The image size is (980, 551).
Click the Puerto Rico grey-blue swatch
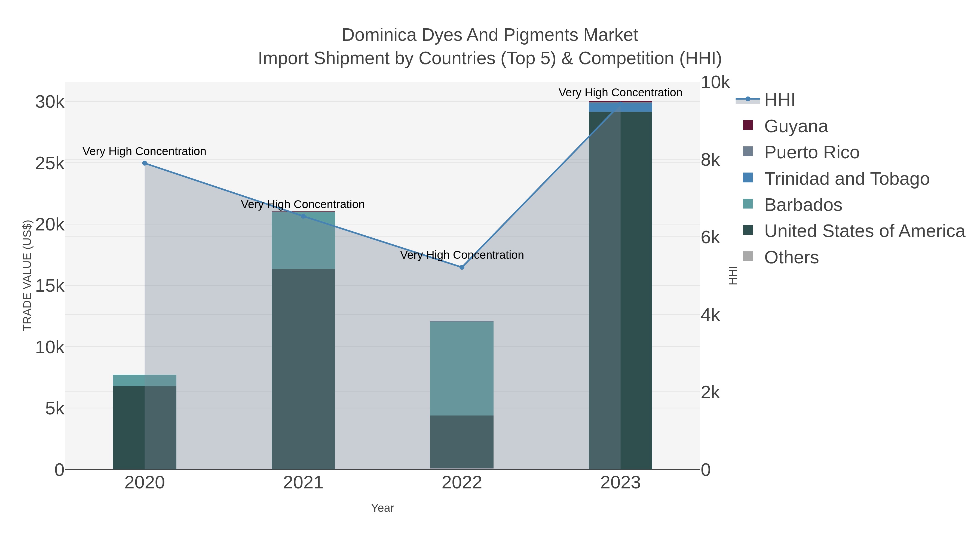(x=748, y=151)
